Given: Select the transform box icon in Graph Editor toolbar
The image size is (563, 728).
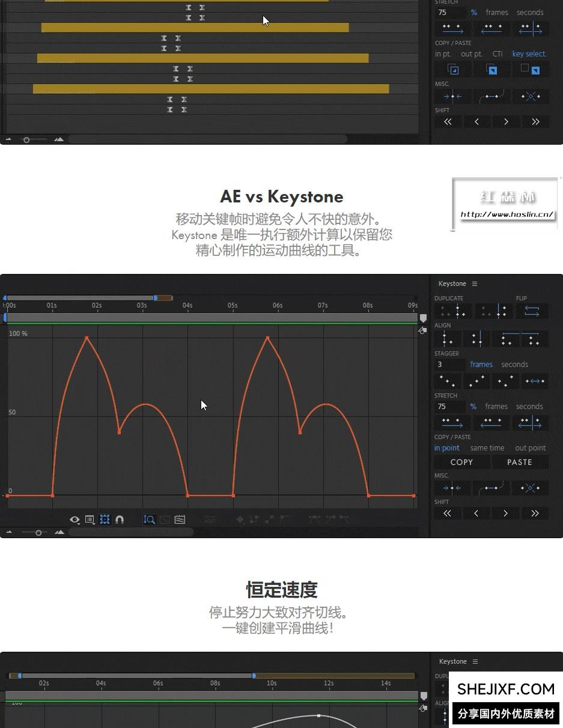Looking at the screenshot, I should [105, 520].
